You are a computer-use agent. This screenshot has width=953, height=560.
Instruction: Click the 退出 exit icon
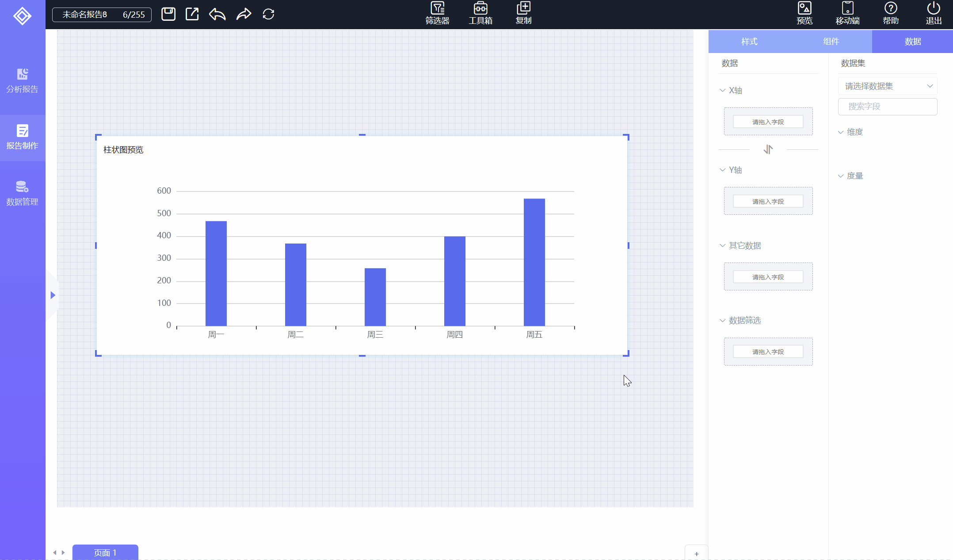pos(934,14)
